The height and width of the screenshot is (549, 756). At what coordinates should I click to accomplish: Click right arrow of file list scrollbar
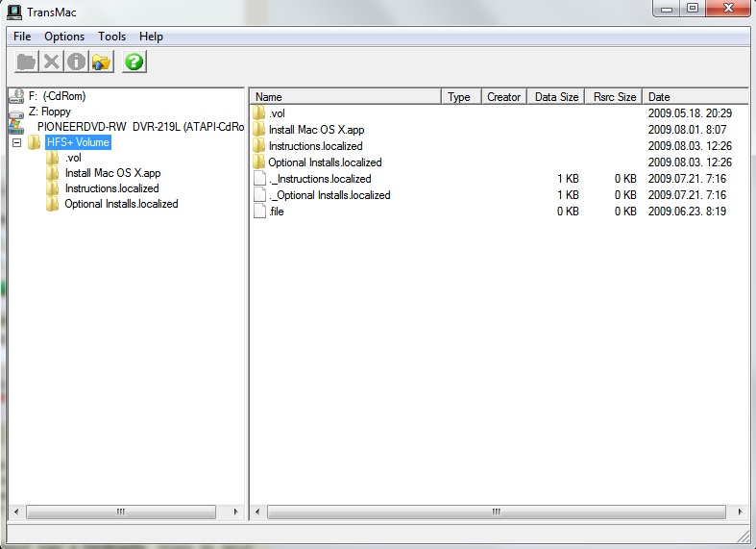[740, 512]
